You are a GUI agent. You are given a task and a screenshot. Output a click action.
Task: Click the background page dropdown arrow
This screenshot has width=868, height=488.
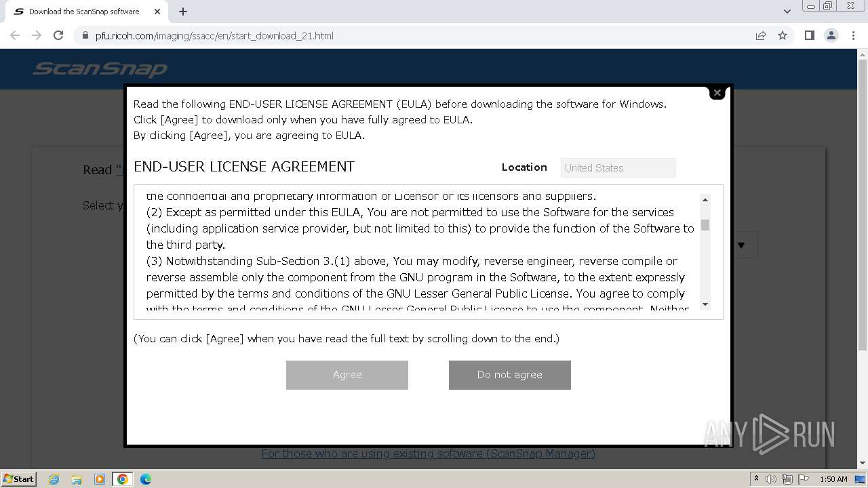click(x=741, y=245)
